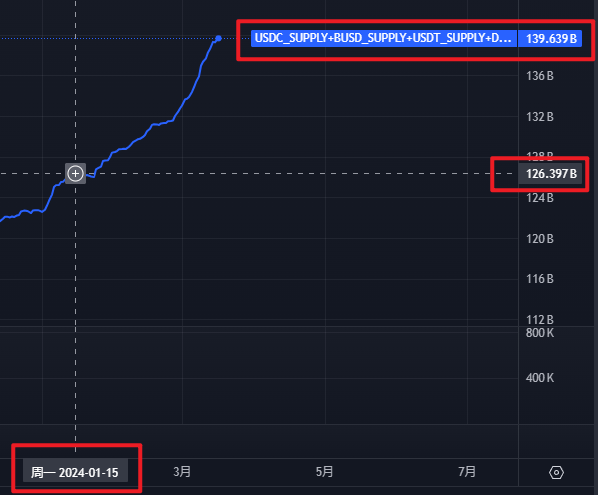Click the 126.397 B crosshair price label
This screenshot has height=495, width=598.
pyautogui.click(x=551, y=174)
